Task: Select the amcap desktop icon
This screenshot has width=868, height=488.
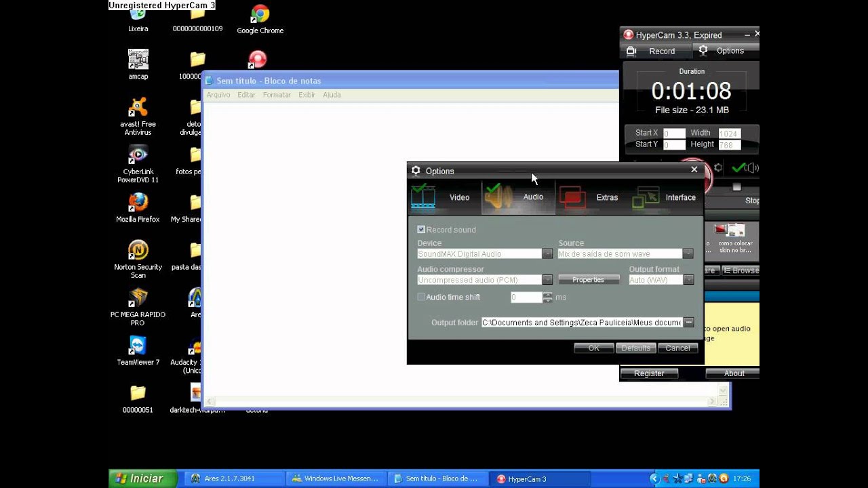Action: (138, 64)
